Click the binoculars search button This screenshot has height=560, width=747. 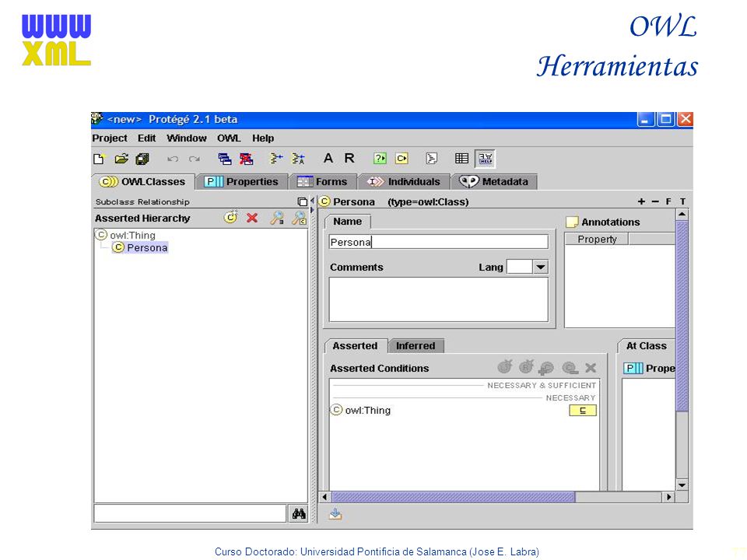(x=299, y=514)
